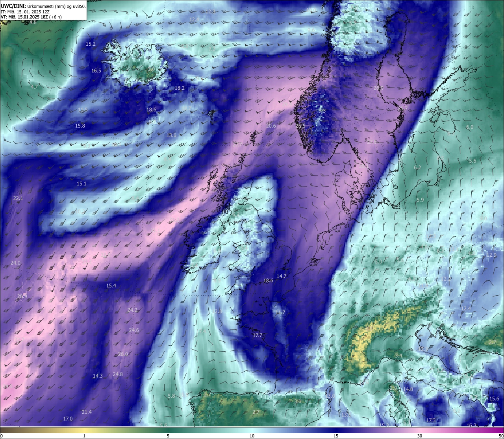Image resolution: width=504 pixels, height=439 pixels.
Task: Click the 14.3 value label
Action: [98, 376]
